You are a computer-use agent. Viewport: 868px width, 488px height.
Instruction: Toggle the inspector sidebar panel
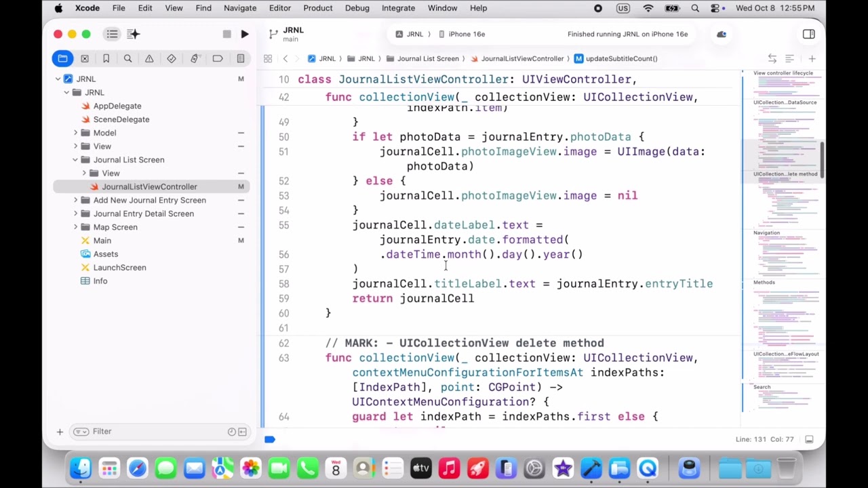[x=808, y=34]
